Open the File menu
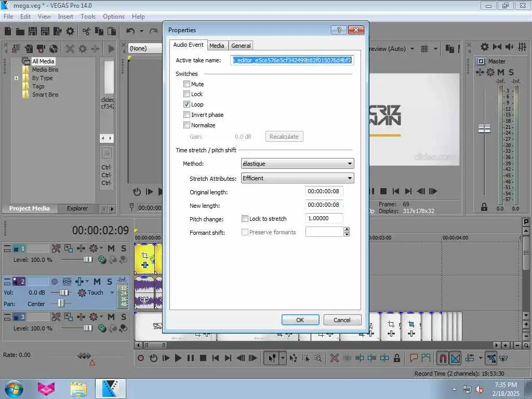 [8, 17]
